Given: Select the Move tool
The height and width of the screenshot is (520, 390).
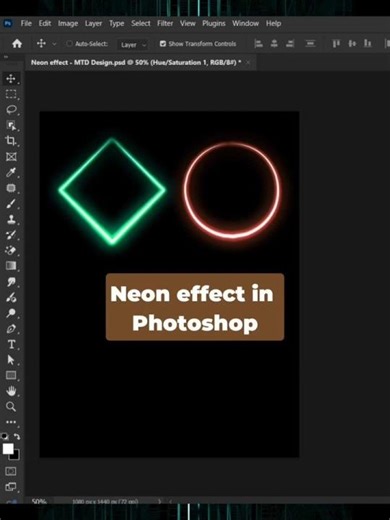Looking at the screenshot, I should tap(11, 79).
